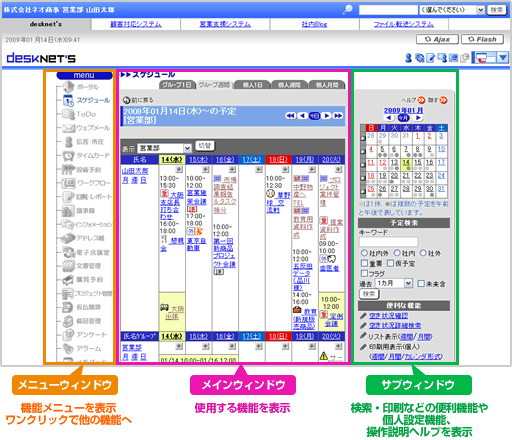Open the アンケート menu icon
The height and width of the screenshot is (440, 512).
69,335
